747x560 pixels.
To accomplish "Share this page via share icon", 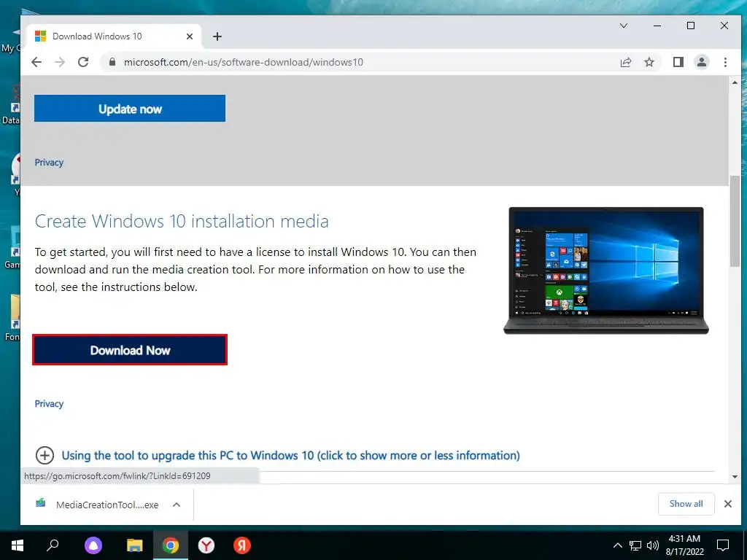I will [626, 62].
